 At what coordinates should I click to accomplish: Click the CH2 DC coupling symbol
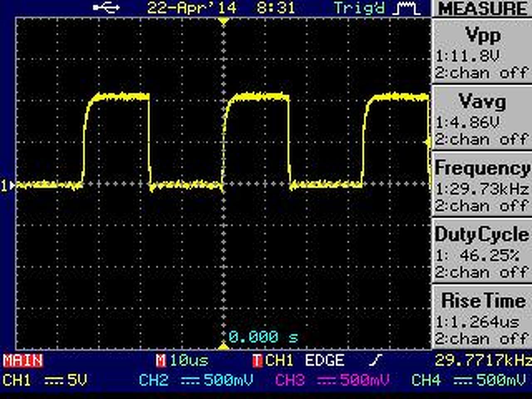[190, 380]
